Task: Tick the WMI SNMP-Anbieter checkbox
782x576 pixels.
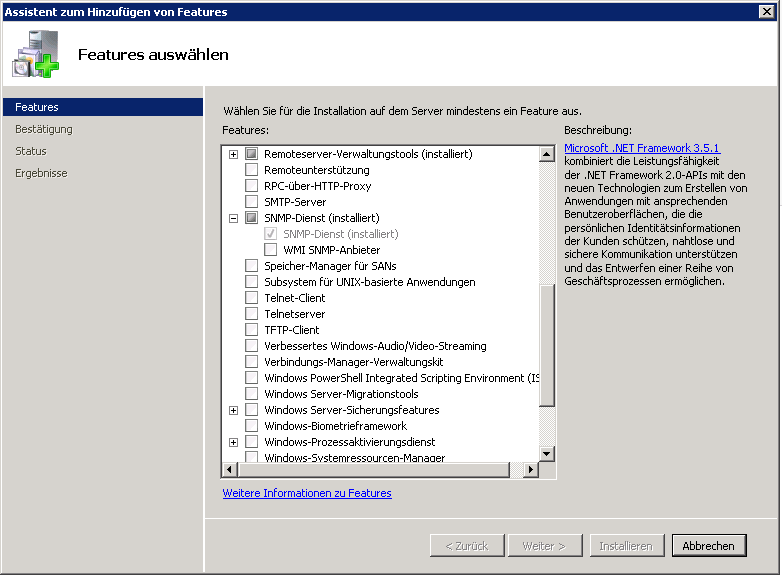Action: tap(270, 250)
